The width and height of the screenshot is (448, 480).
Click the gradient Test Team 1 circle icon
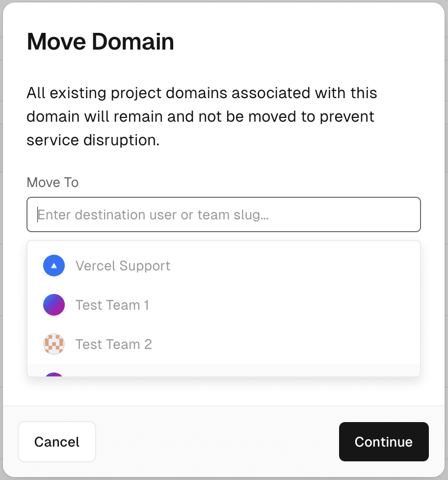(x=54, y=305)
